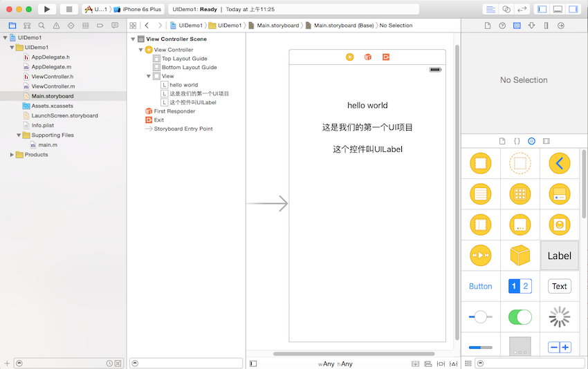Select the Label object in library

coord(559,256)
